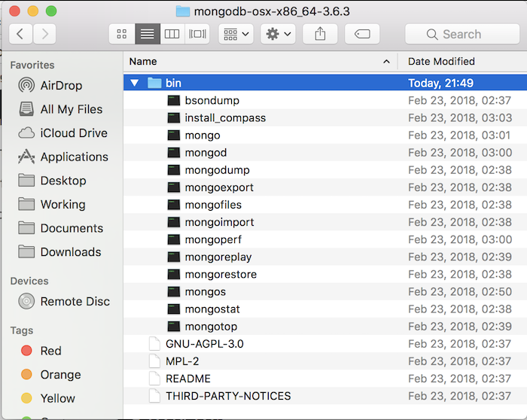
Task: Select the mongo executable icon
Action: pos(174,135)
